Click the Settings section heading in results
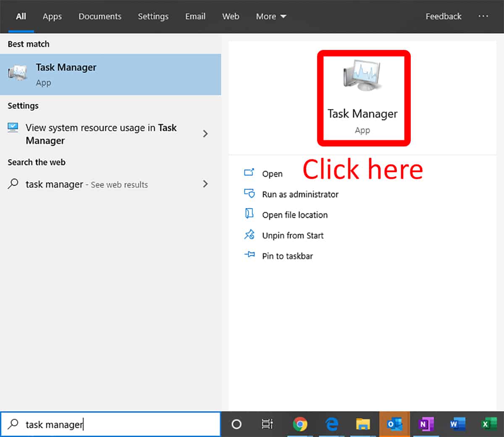 tap(23, 106)
